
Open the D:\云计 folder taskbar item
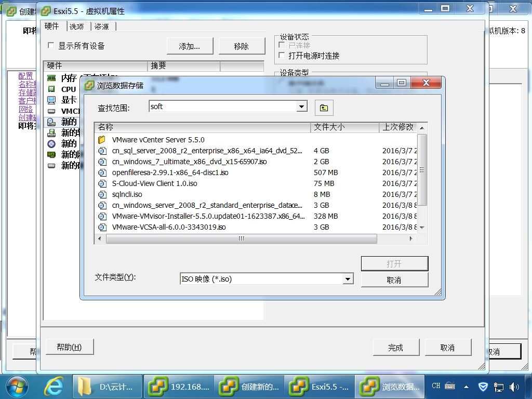pos(107,387)
